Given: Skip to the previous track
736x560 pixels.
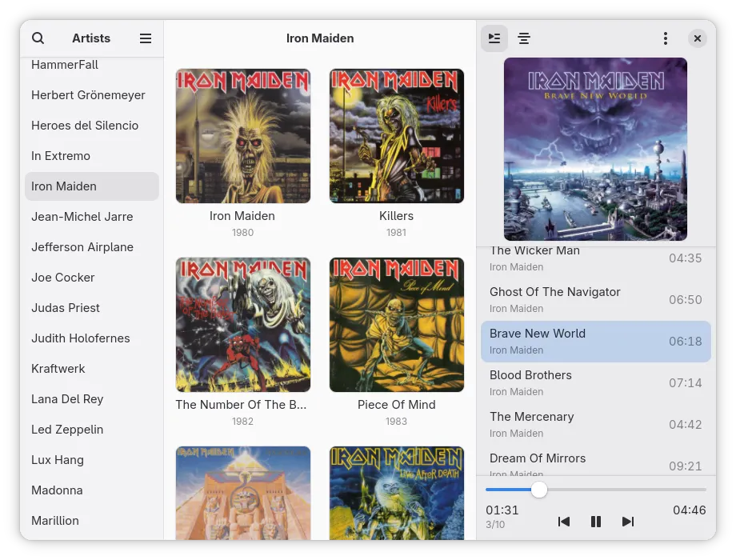Looking at the screenshot, I should [564, 522].
